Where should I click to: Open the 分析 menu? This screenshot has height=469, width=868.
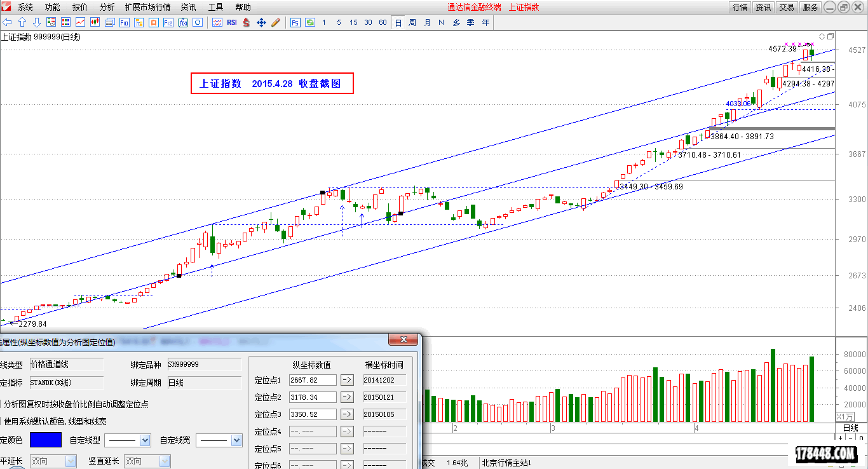(x=107, y=7)
